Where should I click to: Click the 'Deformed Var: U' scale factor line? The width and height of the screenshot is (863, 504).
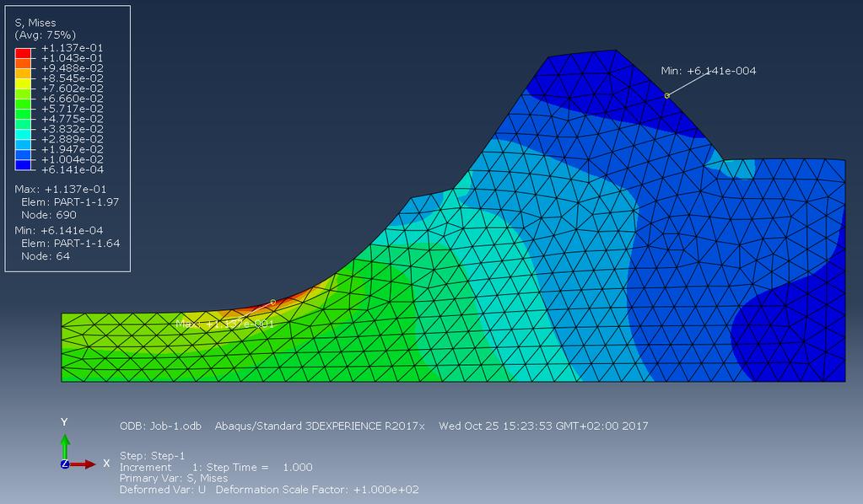[x=269, y=489]
